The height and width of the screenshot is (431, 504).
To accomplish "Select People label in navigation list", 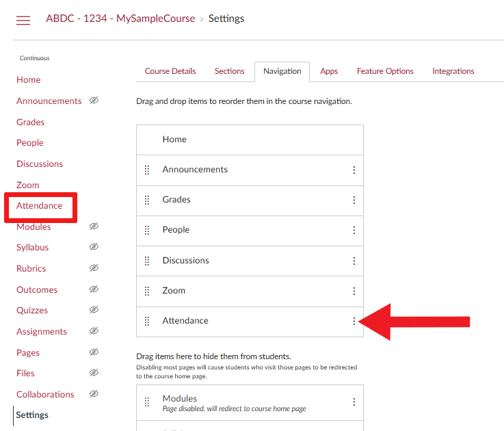I will tap(176, 230).
